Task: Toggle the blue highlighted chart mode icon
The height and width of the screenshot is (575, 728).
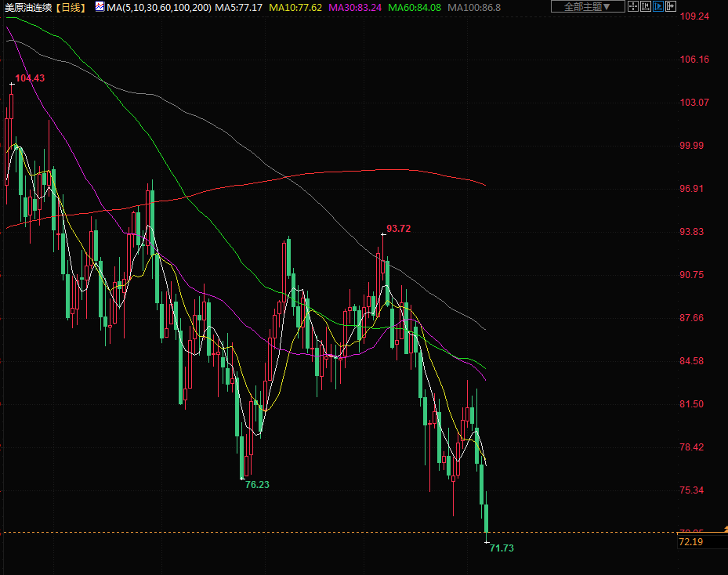Action: 658,7
